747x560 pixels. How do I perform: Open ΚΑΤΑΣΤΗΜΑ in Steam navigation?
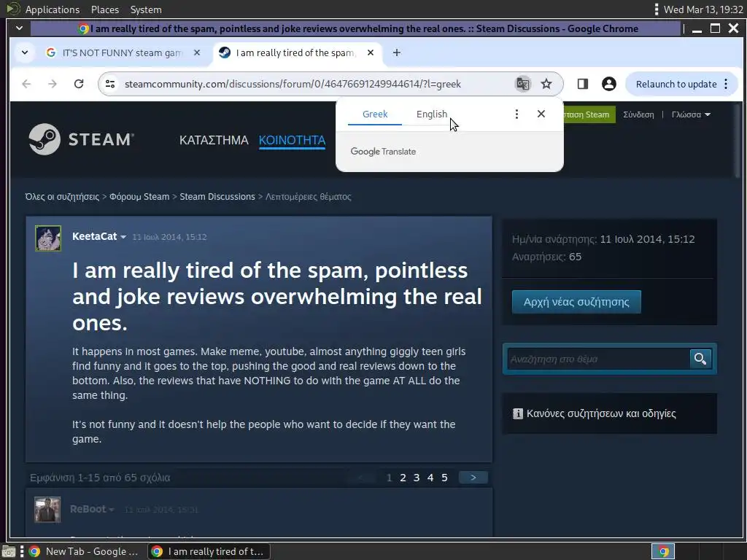pos(214,140)
